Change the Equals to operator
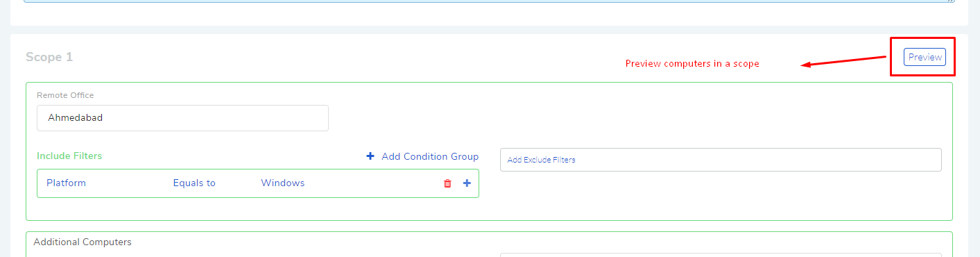Viewport: 980px width, 257px height. click(x=194, y=183)
